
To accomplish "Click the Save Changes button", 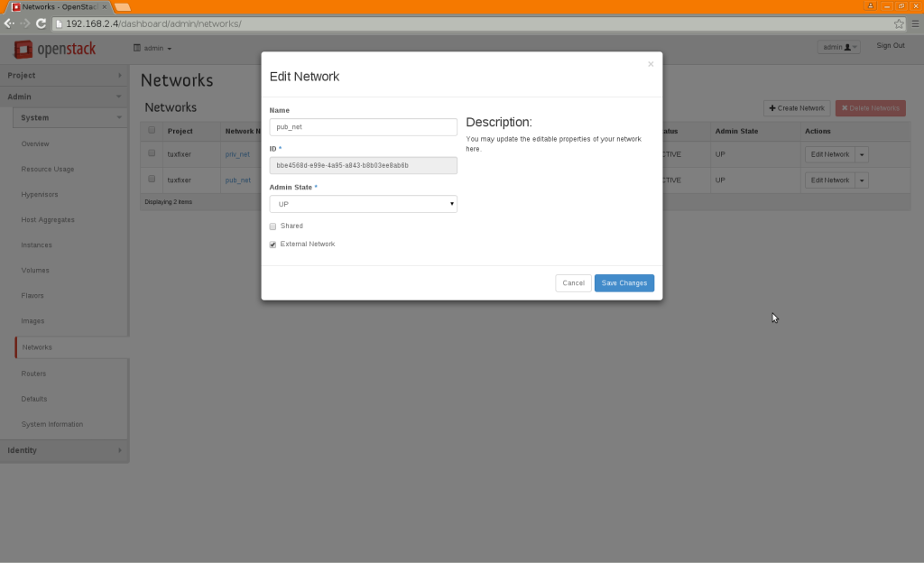I will point(624,282).
